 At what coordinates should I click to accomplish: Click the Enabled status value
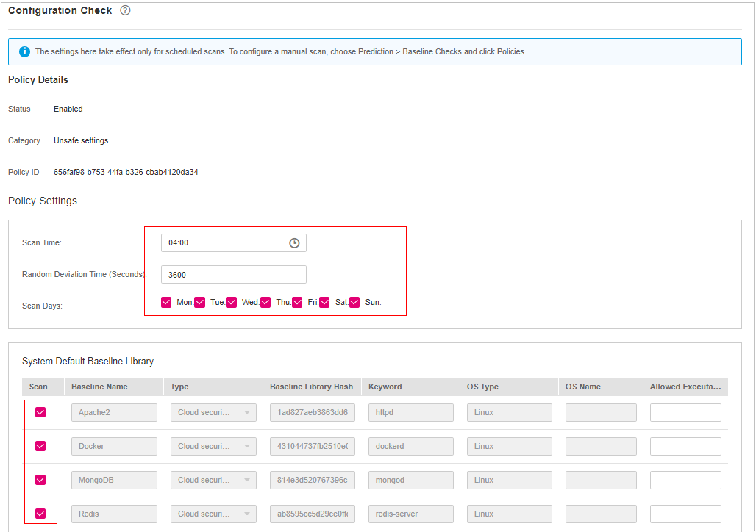pos(68,109)
